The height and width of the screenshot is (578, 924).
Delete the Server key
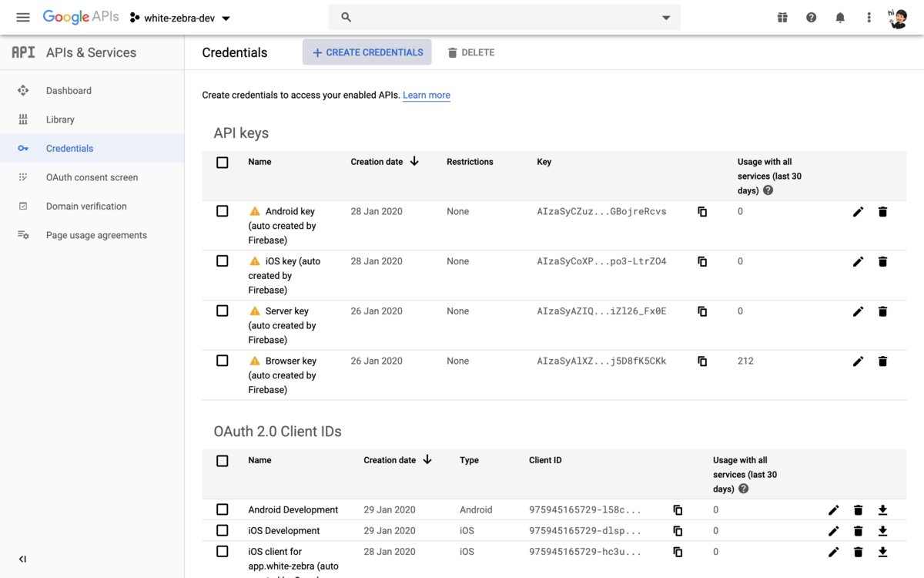pos(882,311)
